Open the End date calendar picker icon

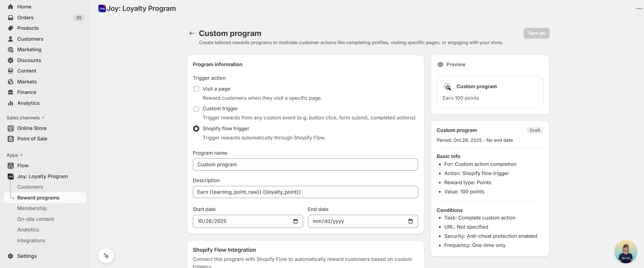pyautogui.click(x=410, y=221)
